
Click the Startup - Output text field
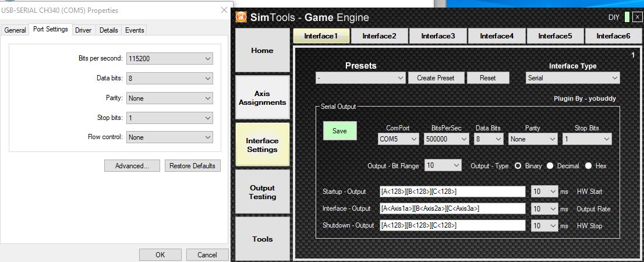click(x=452, y=192)
